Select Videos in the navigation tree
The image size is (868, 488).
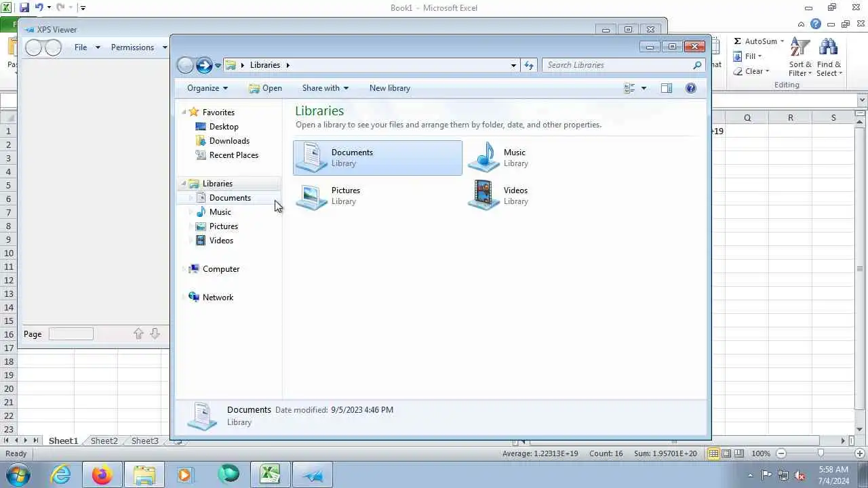[221, 241]
